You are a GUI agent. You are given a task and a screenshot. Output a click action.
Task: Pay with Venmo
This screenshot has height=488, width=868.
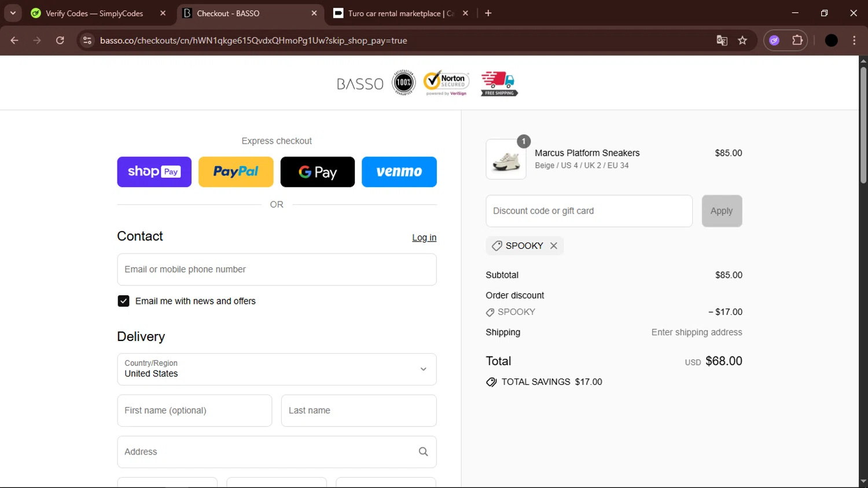pos(399,172)
